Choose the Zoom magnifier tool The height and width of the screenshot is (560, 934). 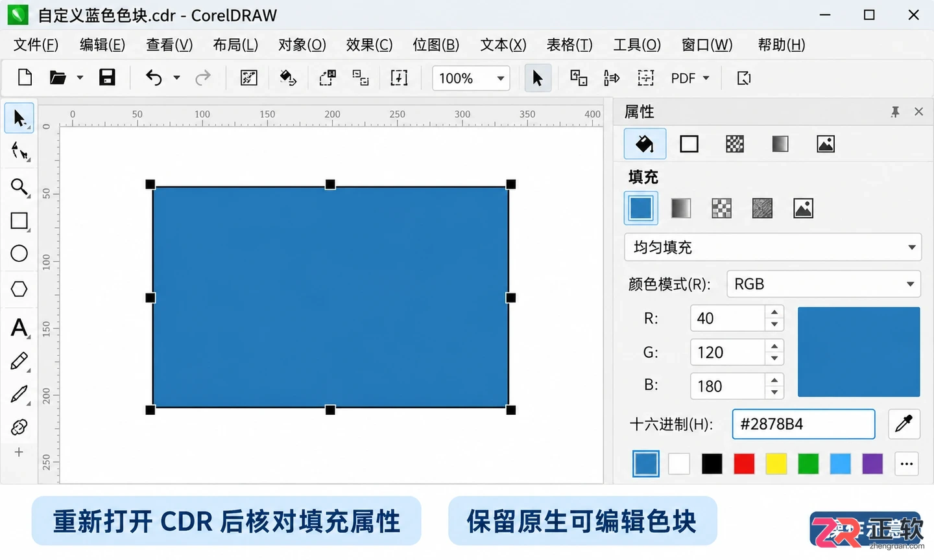[x=19, y=187]
